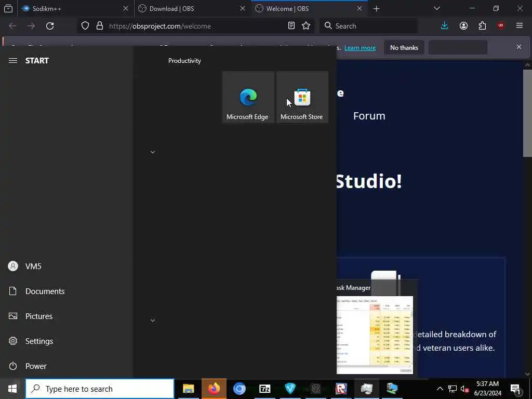Screen dimensions: 532x399
Task: Open the notification center icon
Action: click(x=515, y=389)
